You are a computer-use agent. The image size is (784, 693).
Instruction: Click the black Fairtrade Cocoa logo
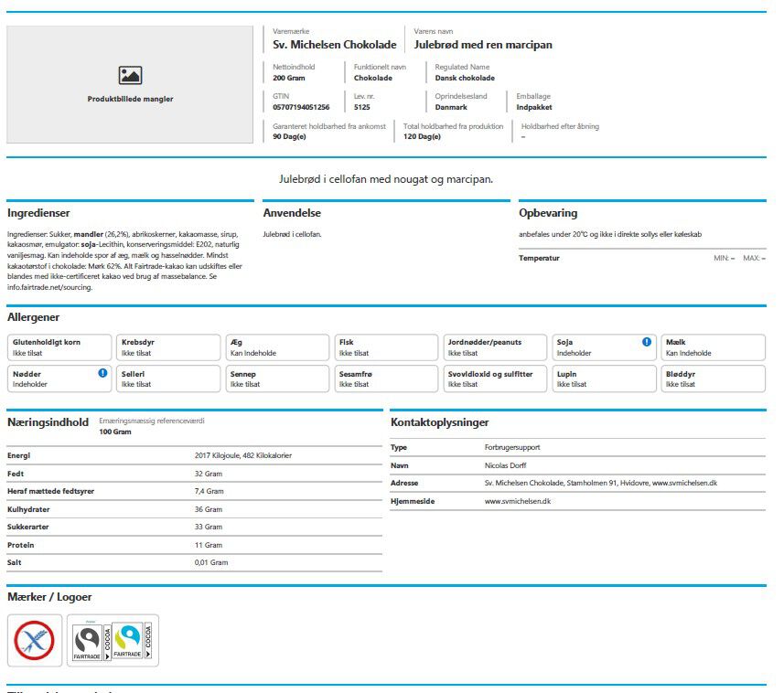91,641
